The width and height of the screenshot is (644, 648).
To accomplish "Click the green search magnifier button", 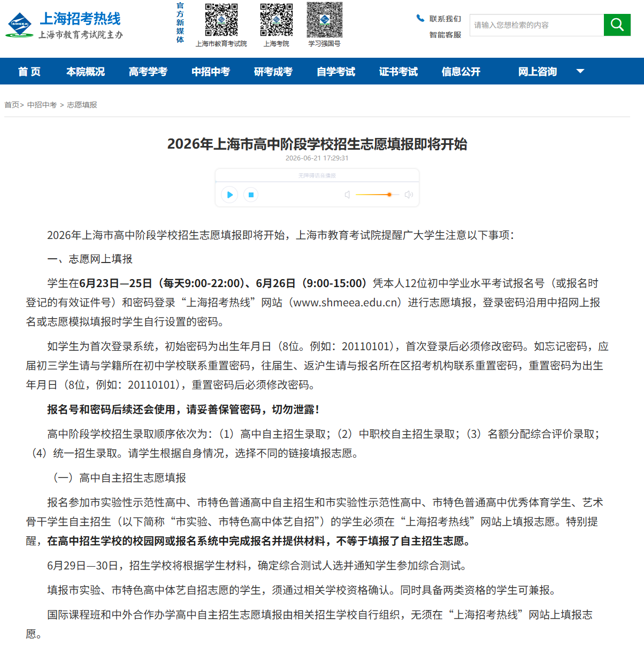I will click(617, 25).
